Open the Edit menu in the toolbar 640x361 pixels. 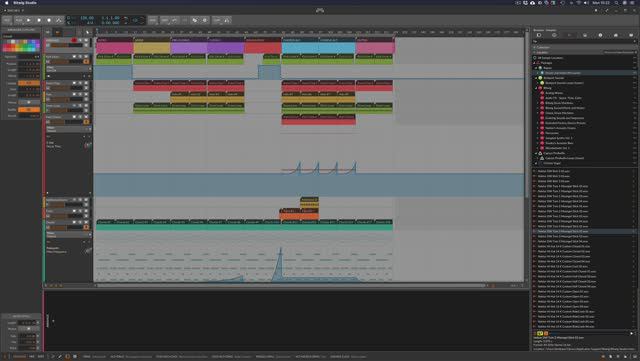click(164, 20)
